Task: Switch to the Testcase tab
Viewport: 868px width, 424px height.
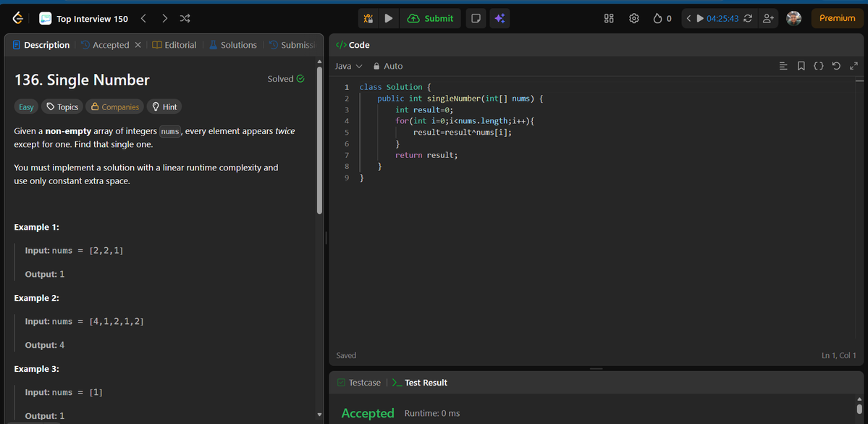Action: coord(359,383)
